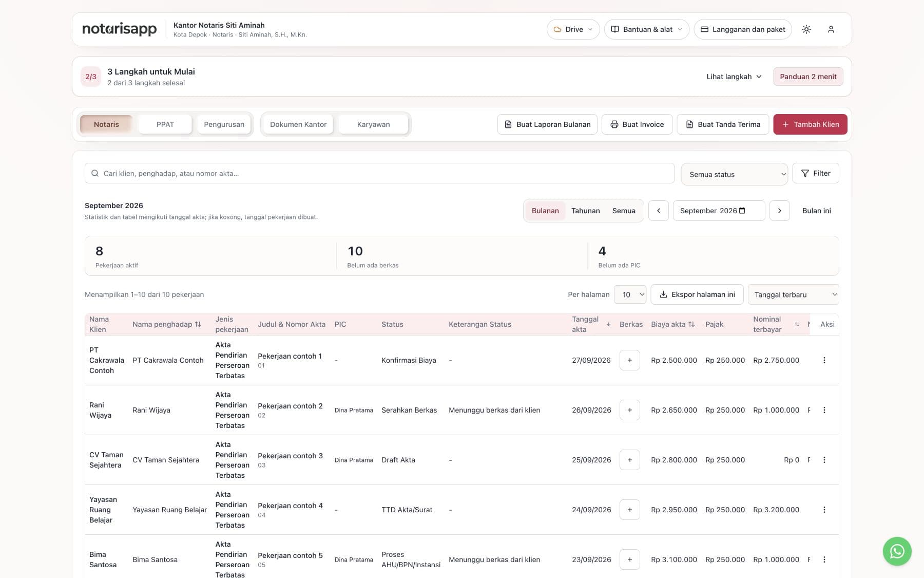
Task: Open the Dokumen Kantor tab
Action: tap(298, 124)
